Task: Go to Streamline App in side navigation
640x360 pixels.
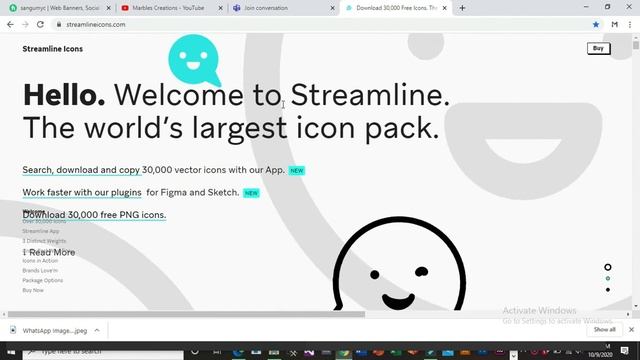Action: pos(41,231)
